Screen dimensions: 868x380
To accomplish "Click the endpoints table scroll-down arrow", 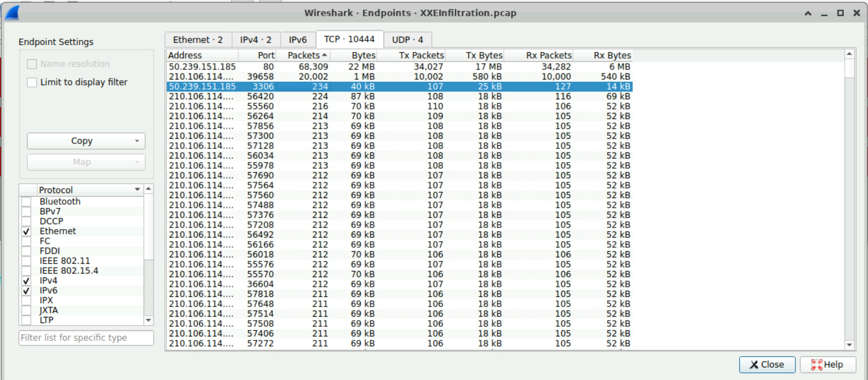I will (x=849, y=345).
